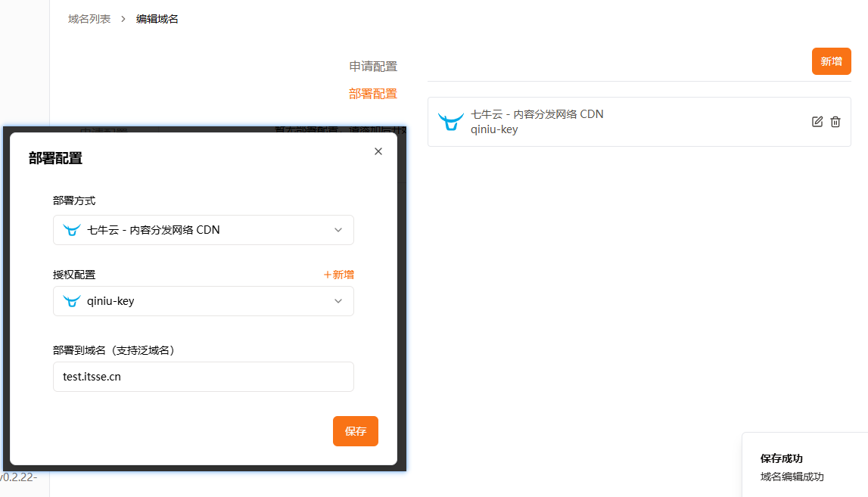Viewport: 868px width, 497px height.
Task: Switch to the 部署配置 tab
Action: tap(373, 94)
